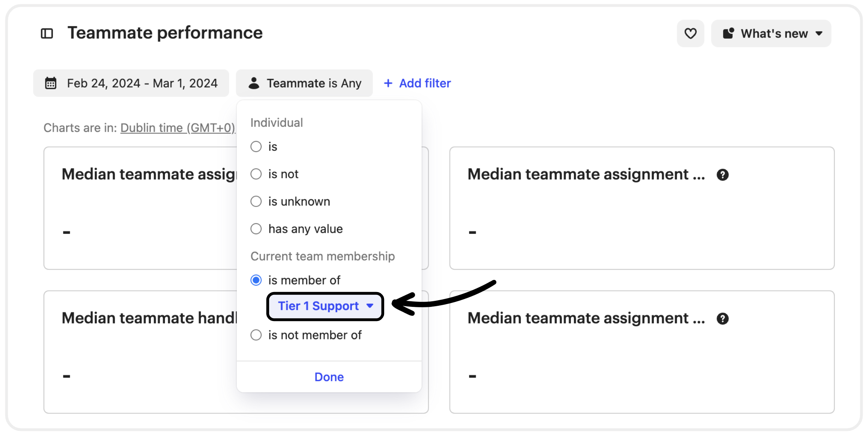This screenshot has width=868, height=438.
Task: Open the Tier 1 Support team dropdown
Action: coord(325,306)
